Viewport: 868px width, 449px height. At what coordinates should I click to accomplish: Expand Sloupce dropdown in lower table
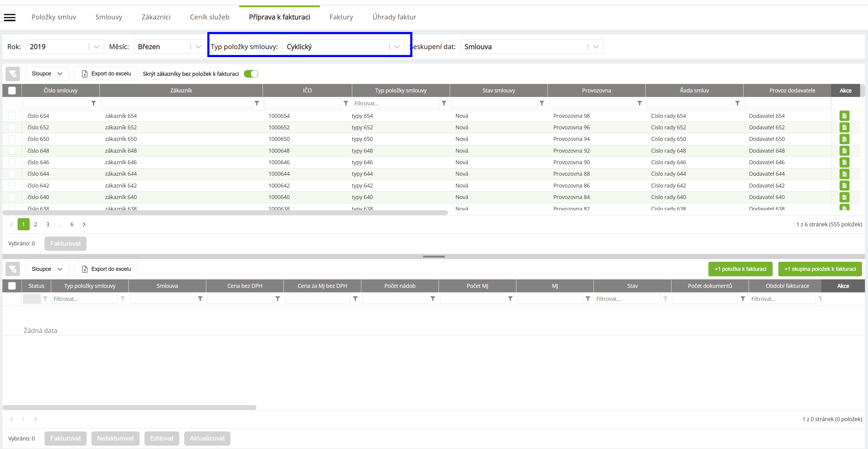tap(47, 269)
